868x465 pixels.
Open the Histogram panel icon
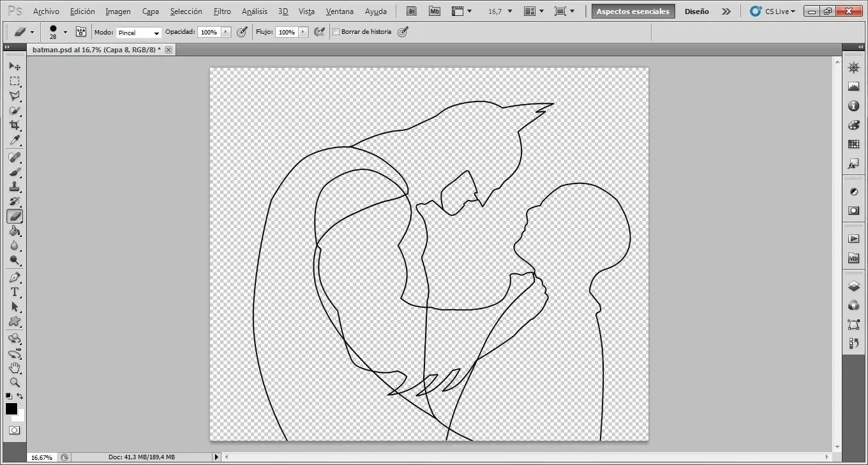[x=853, y=86]
